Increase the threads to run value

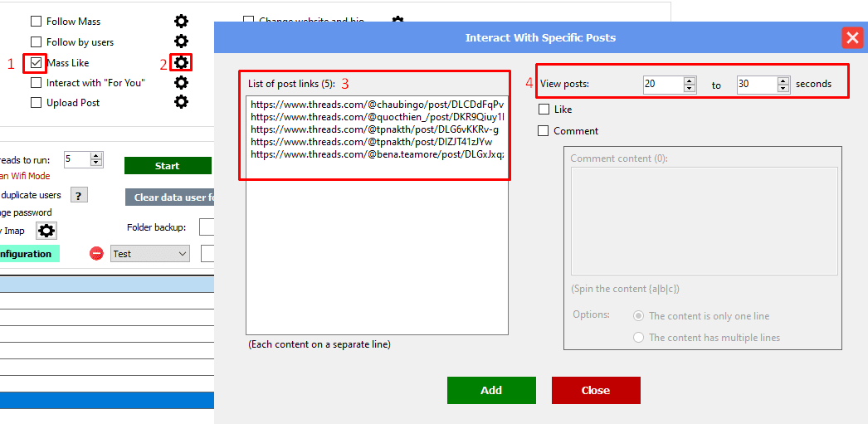pos(97,156)
